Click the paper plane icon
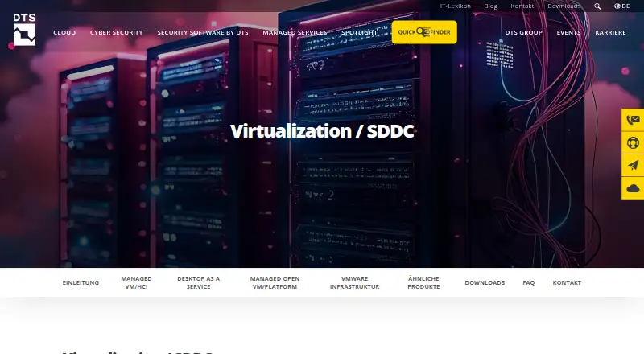644x354 pixels. pos(633,166)
